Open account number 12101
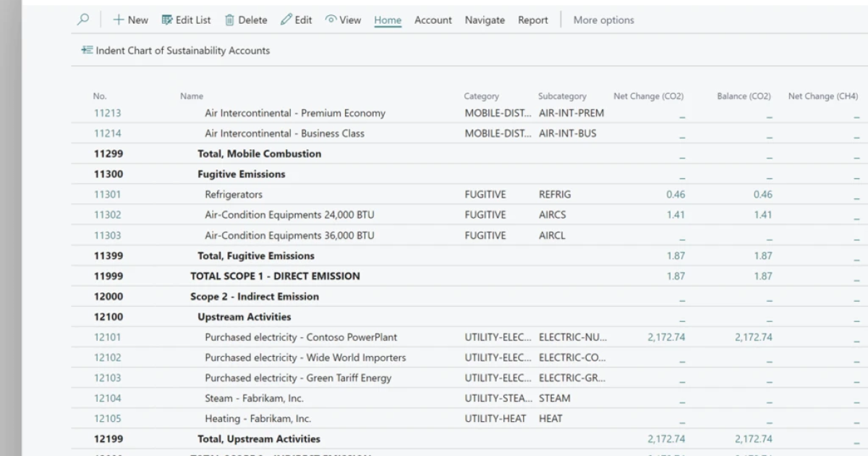The height and width of the screenshot is (456, 868). [x=108, y=337]
